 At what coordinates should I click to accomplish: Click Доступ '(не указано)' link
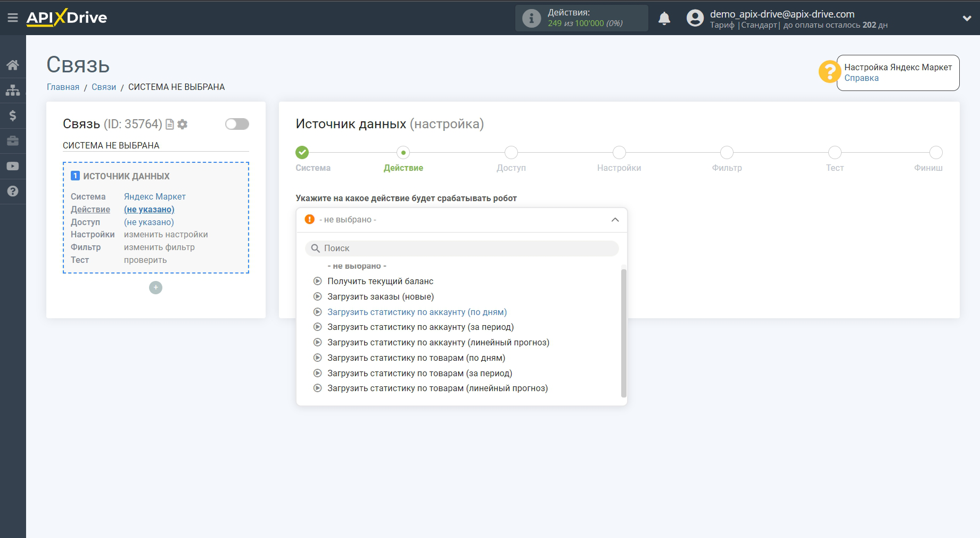pos(149,222)
